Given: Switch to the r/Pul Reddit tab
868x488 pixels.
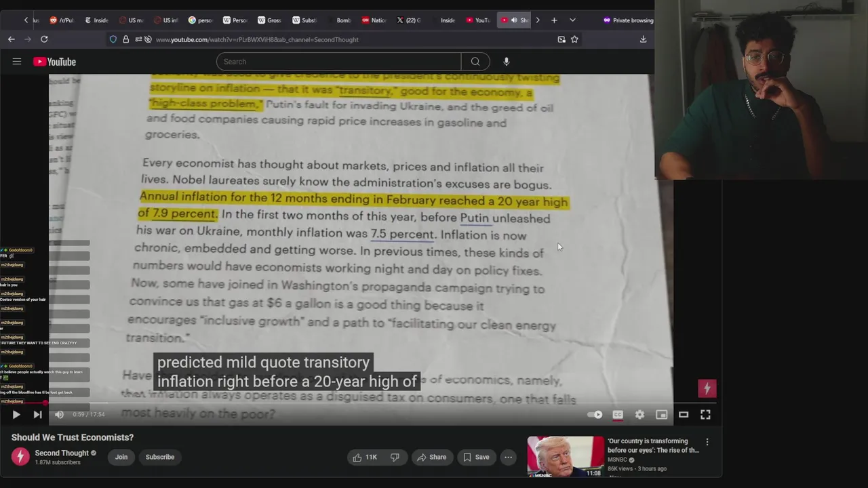Looking at the screenshot, I should pos(62,20).
